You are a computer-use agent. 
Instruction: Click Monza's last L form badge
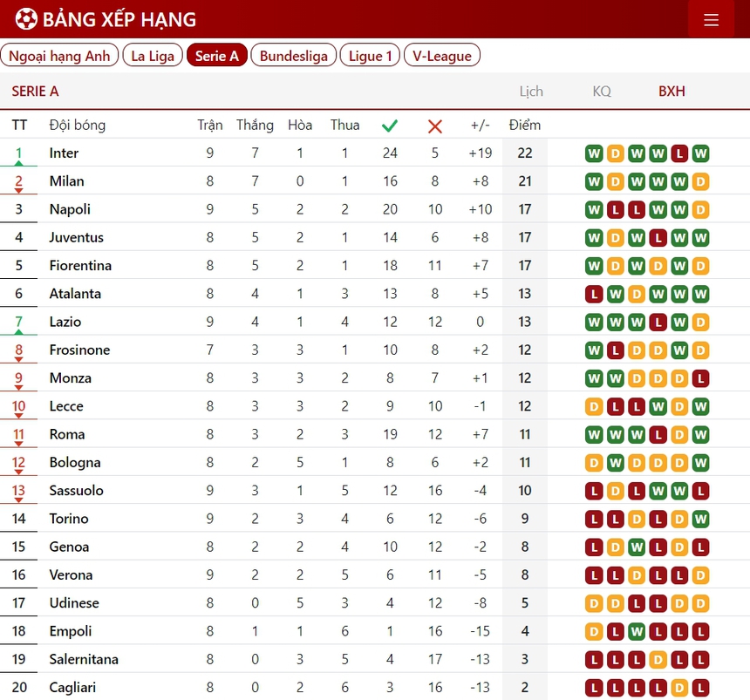[700, 378]
